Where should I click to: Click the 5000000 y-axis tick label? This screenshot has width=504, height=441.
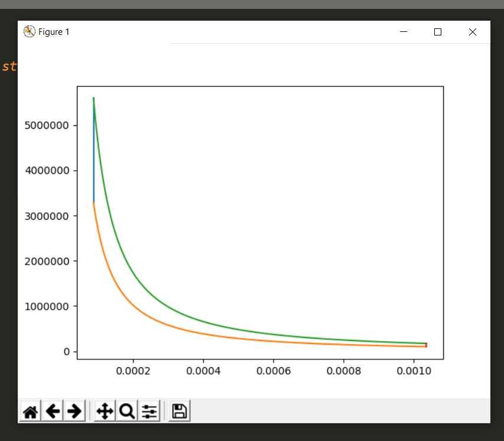coord(50,125)
